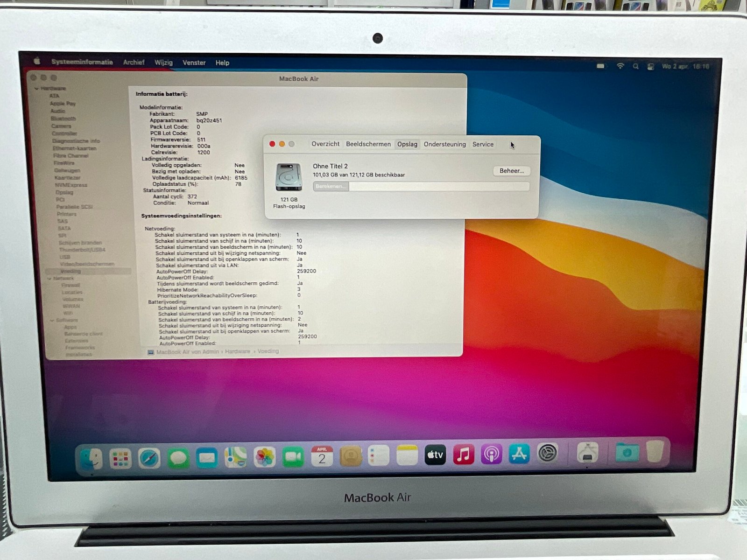Open Spotlight search in the menu bar

(635, 66)
